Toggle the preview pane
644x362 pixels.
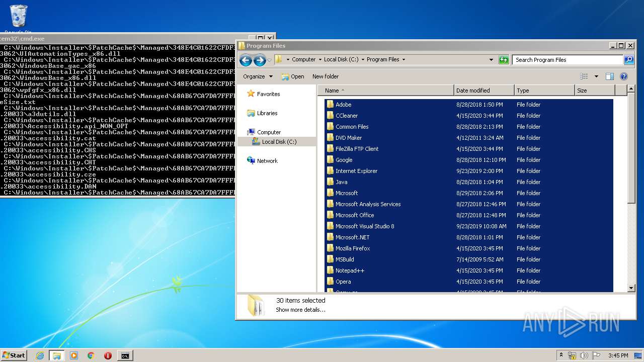[x=610, y=76]
